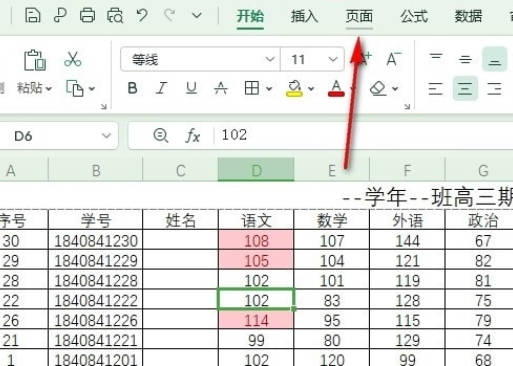Select cell with 1840841222
This screenshot has width=513, height=366.
(96, 300)
